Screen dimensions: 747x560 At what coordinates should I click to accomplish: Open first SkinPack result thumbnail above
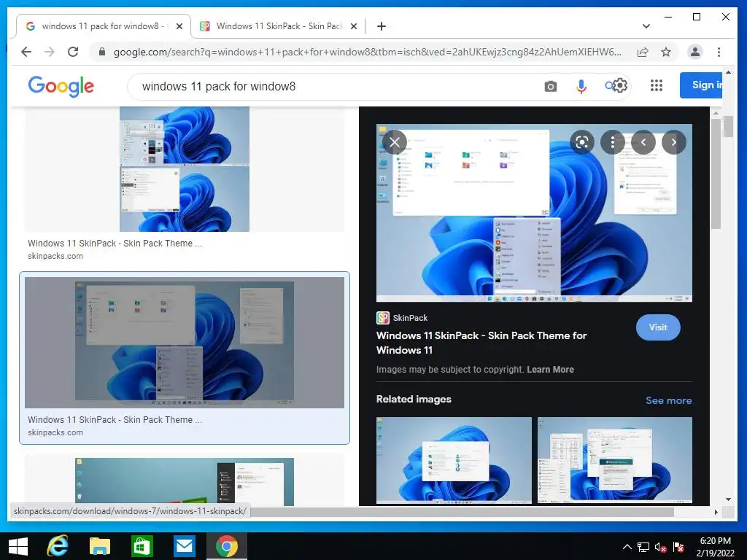pos(185,169)
